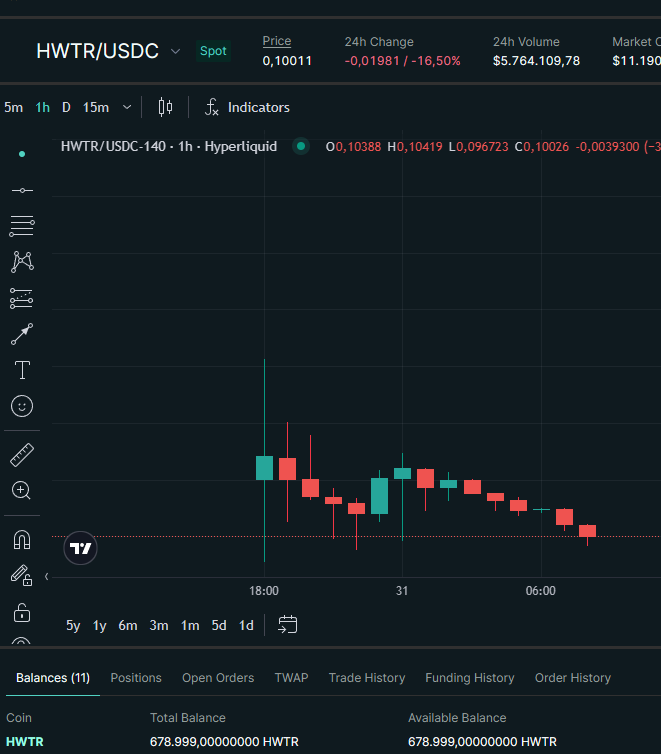The image size is (661, 754).
Task: Set chart range to 5y
Action: (73, 625)
